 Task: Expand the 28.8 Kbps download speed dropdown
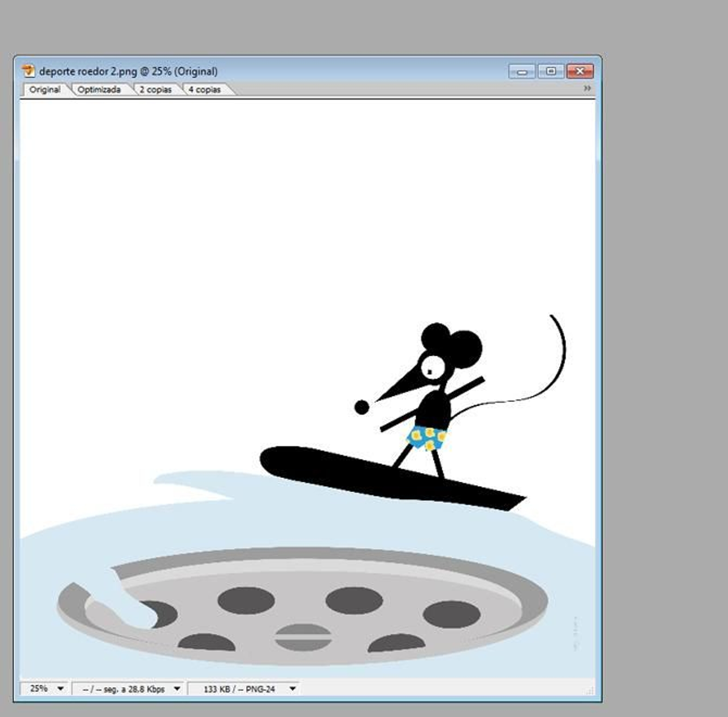177,689
